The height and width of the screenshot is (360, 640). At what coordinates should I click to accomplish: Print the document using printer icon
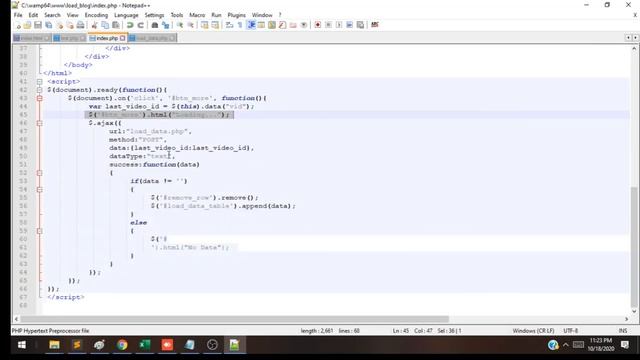click(81, 25)
